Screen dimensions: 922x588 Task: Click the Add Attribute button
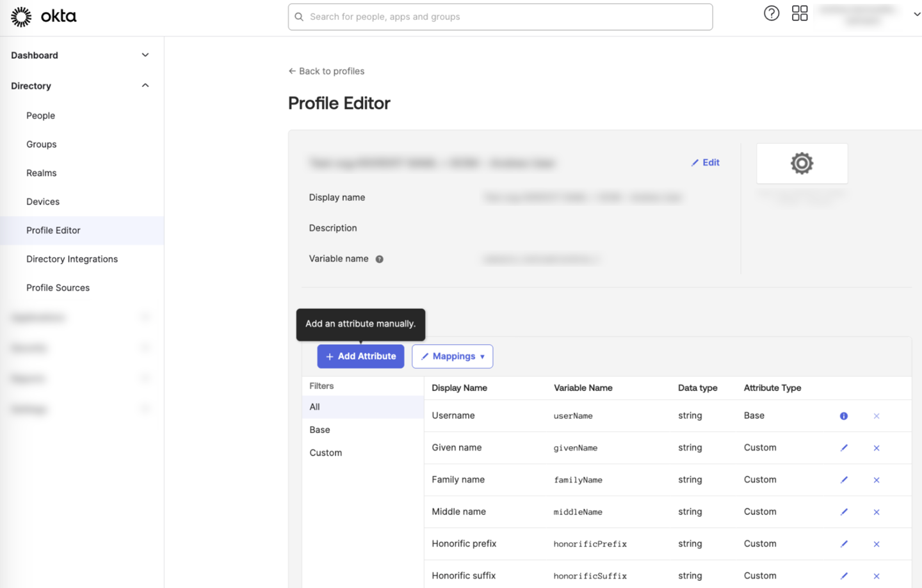point(360,356)
